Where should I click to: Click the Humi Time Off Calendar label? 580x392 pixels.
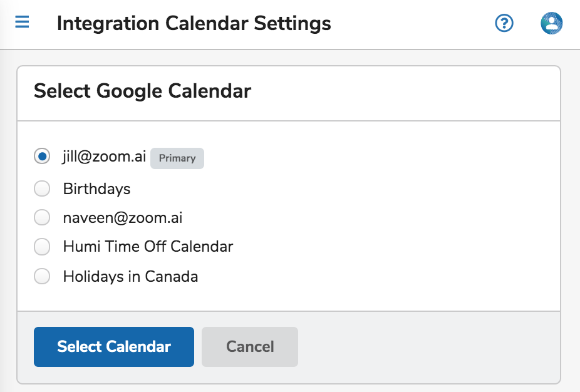pyautogui.click(x=148, y=247)
